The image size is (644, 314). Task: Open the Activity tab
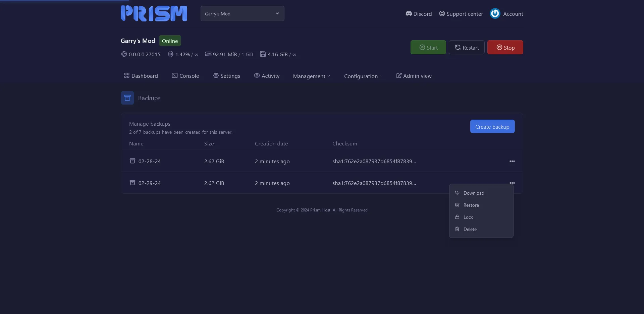coord(267,76)
